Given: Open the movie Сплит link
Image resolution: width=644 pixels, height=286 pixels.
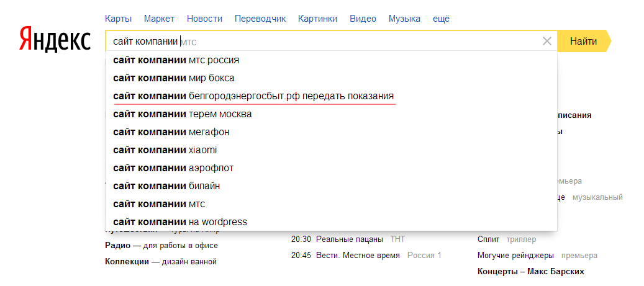Looking at the screenshot, I should coord(488,239).
